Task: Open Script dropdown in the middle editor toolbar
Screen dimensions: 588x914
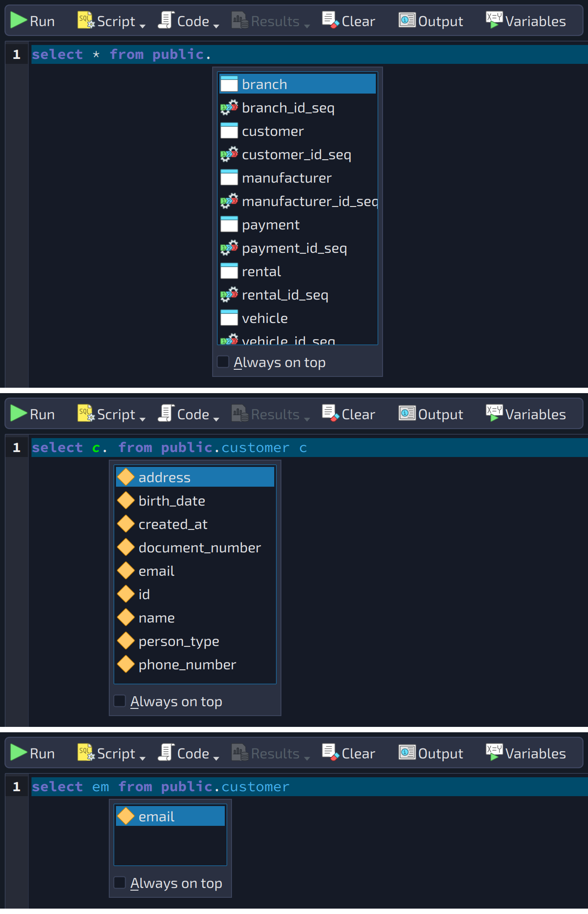Action: pyautogui.click(x=111, y=414)
